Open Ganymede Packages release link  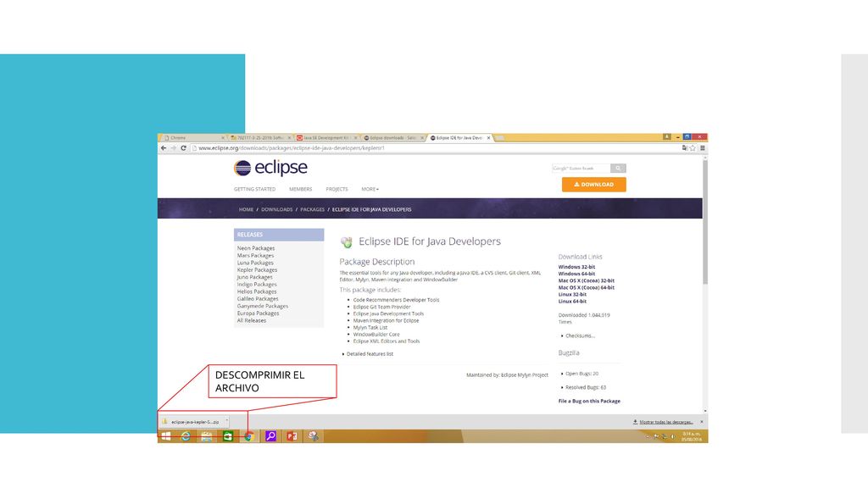point(263,306)
